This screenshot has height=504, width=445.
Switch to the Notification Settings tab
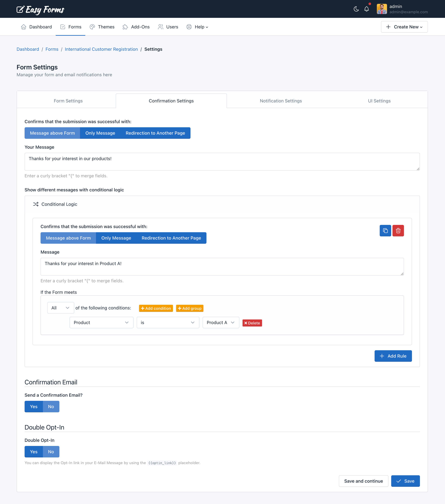click(281, 101)
